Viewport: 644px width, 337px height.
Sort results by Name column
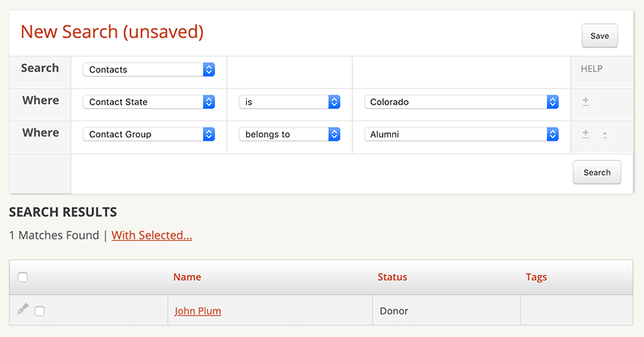point(187,277)
